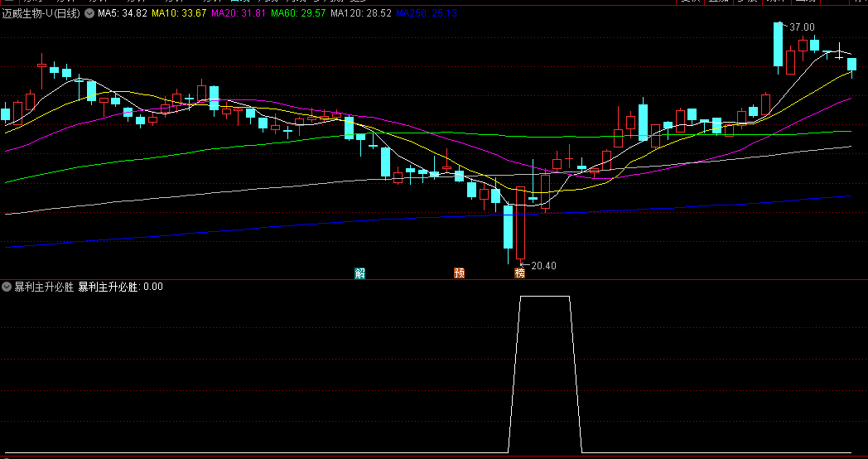
Task: Click the 暴利主升必胜 indicator name
Action: click(44, 287)
